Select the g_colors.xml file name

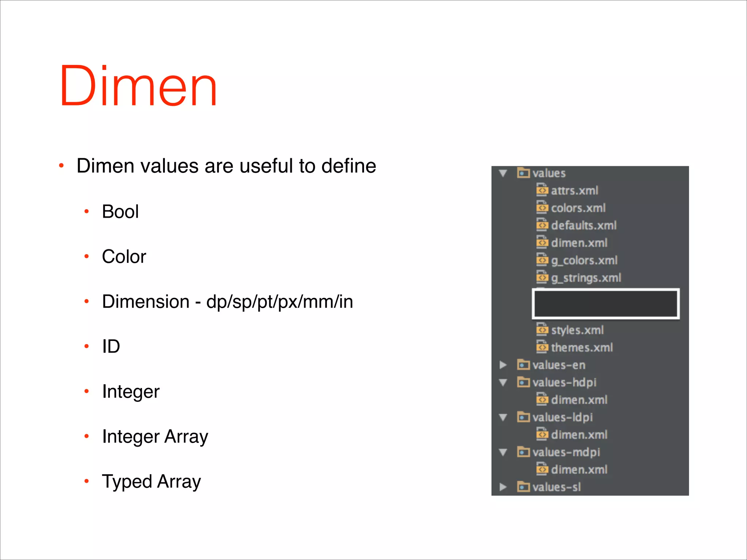pos(584,261)
